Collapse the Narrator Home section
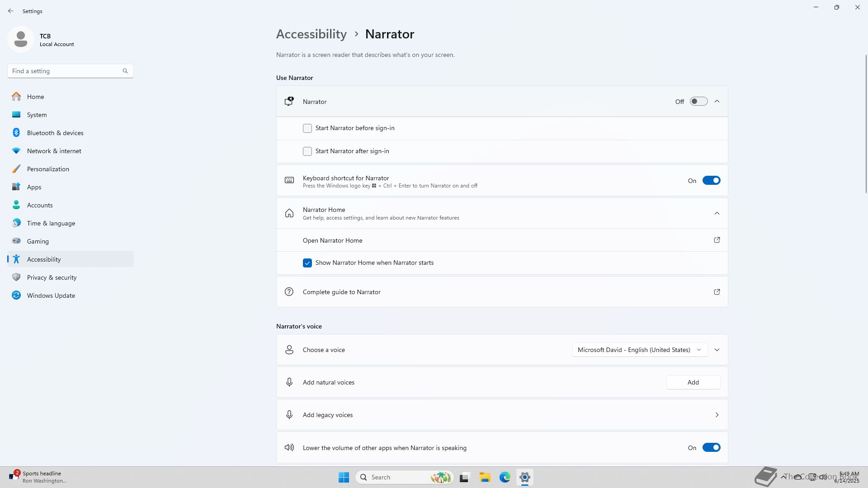 717,213
